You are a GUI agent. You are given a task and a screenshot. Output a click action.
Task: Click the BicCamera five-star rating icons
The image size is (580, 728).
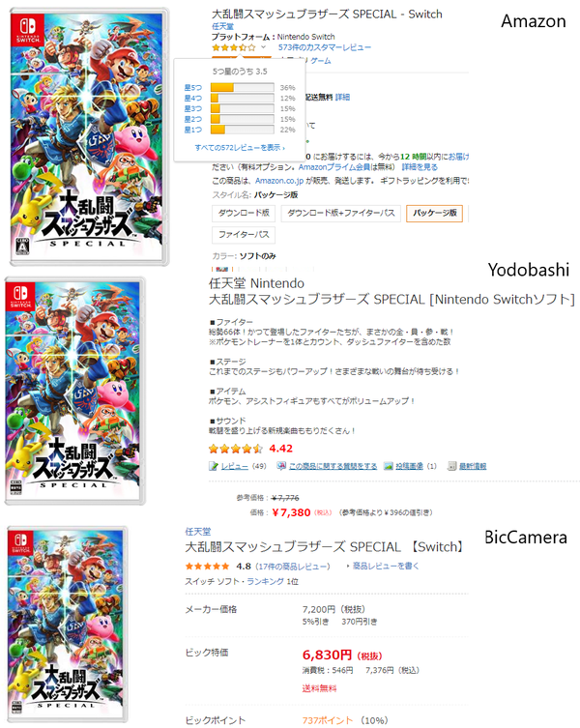coord(207,566)
